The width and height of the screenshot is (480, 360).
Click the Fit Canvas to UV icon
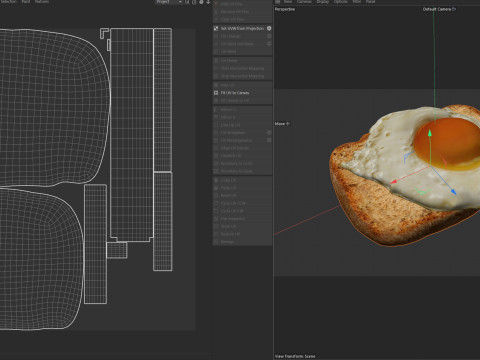(x=216, y=100)
